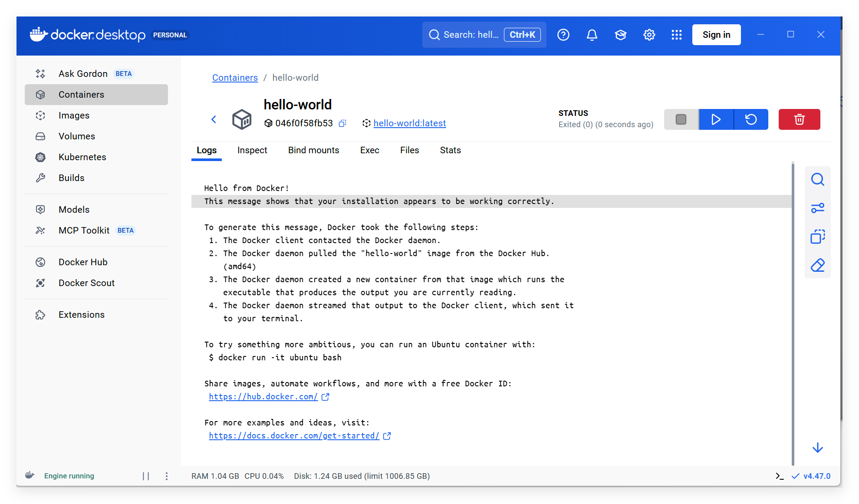The height and width of the screenshot is (504, 859).
Task: Click the red delete container trash button
Action: coord(799,119)
